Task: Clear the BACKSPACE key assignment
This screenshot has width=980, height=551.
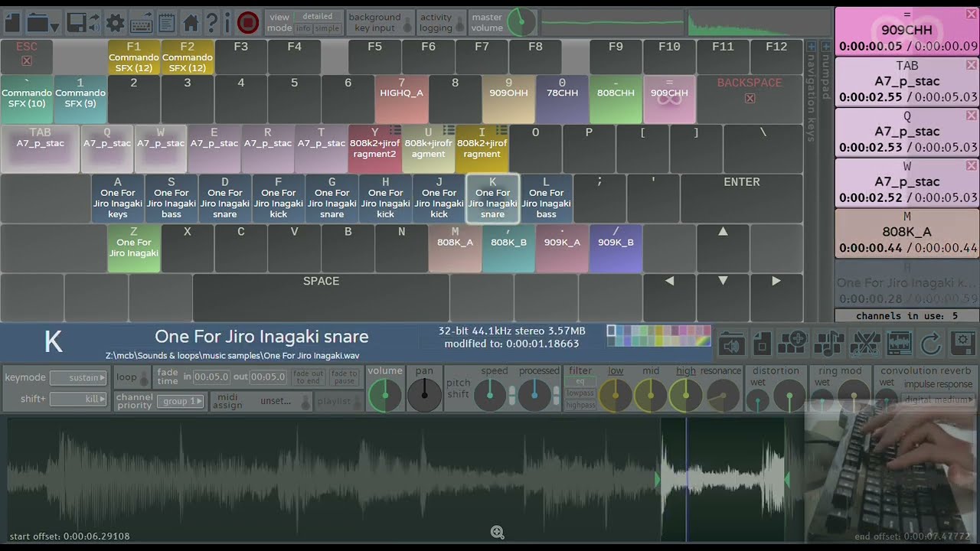Action: [x=750, y=98]
